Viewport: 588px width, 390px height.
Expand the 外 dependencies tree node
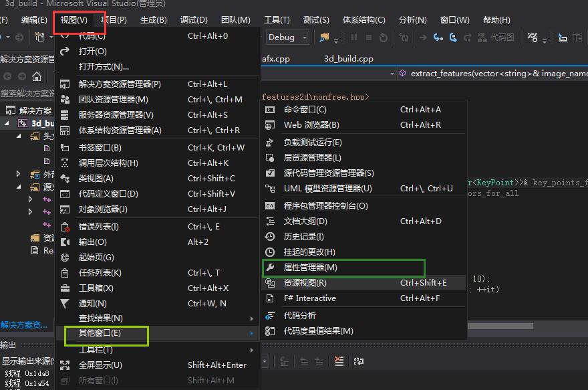click(x=18, y=174)
